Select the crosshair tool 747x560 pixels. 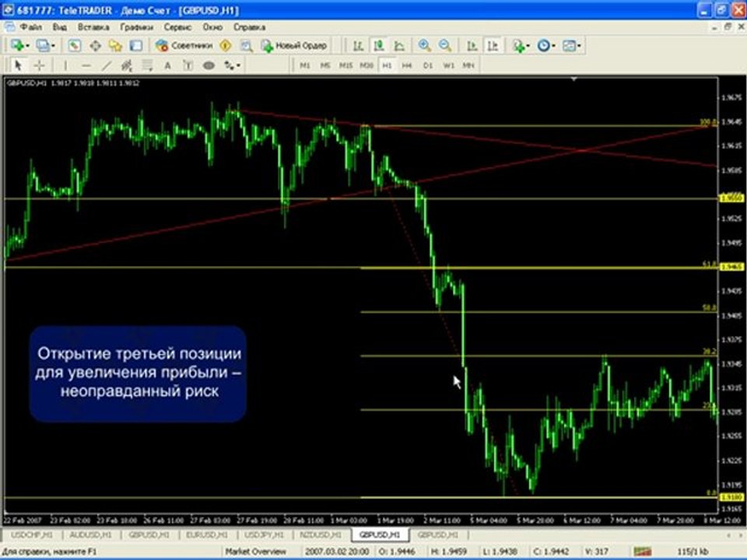coord(39,65)
